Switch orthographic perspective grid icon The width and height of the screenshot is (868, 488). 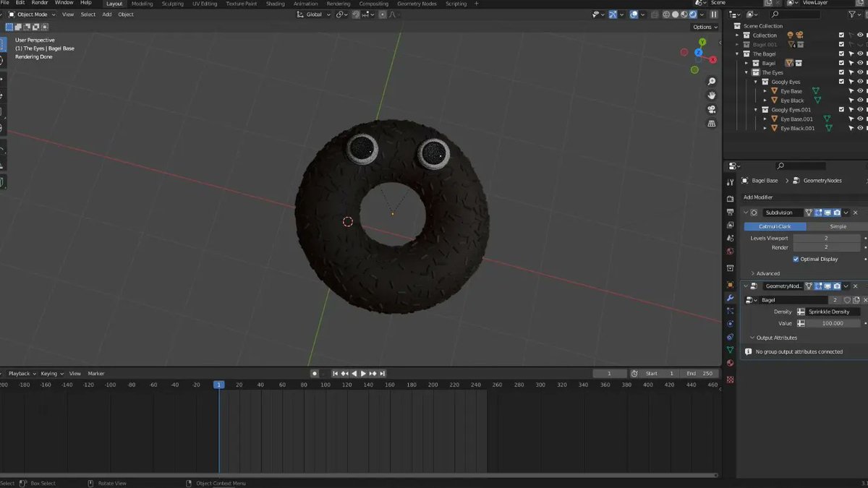click(x=712, y=124)
